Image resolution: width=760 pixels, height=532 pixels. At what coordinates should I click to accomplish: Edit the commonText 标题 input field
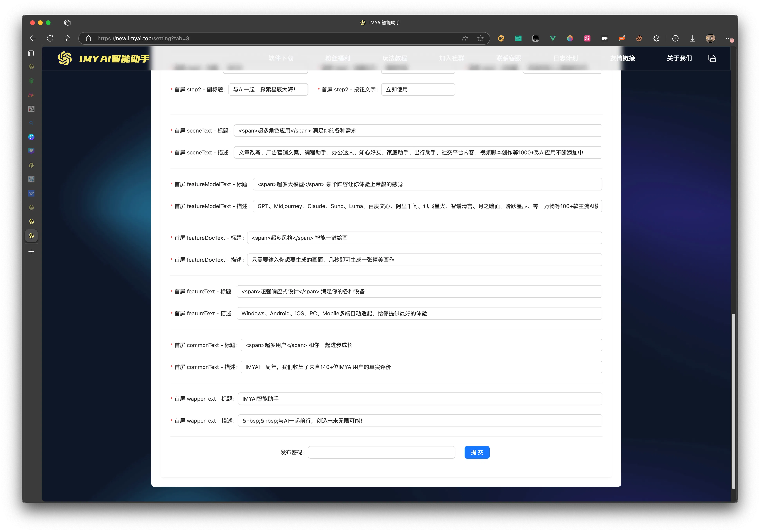coord(421,345)
